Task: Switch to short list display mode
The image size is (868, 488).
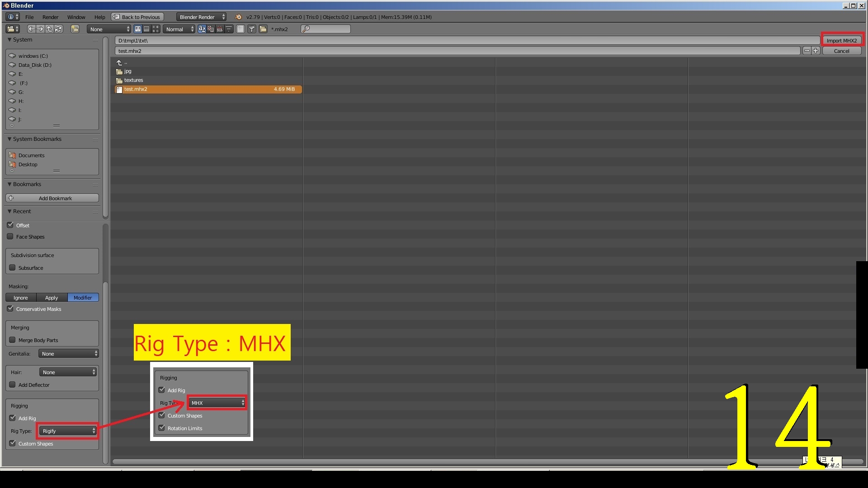Action: 138,29
